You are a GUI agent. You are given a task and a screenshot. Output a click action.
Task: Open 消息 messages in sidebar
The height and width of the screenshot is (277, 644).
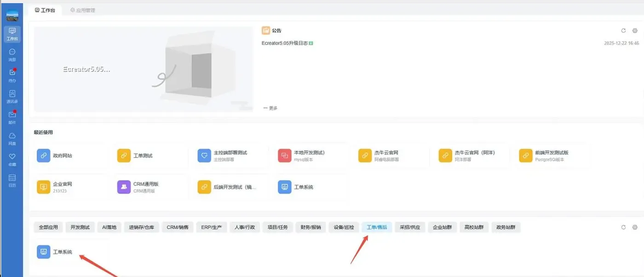click(12, 55)
